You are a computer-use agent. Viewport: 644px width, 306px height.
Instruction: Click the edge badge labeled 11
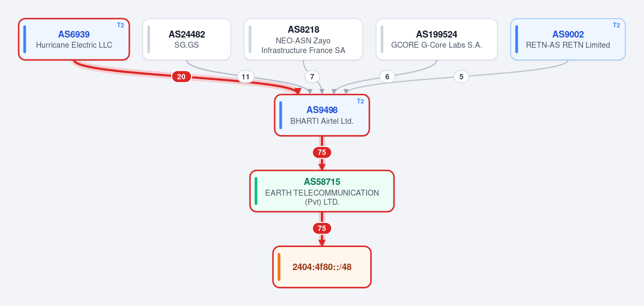pyautogui.click(x=246, y=77)
